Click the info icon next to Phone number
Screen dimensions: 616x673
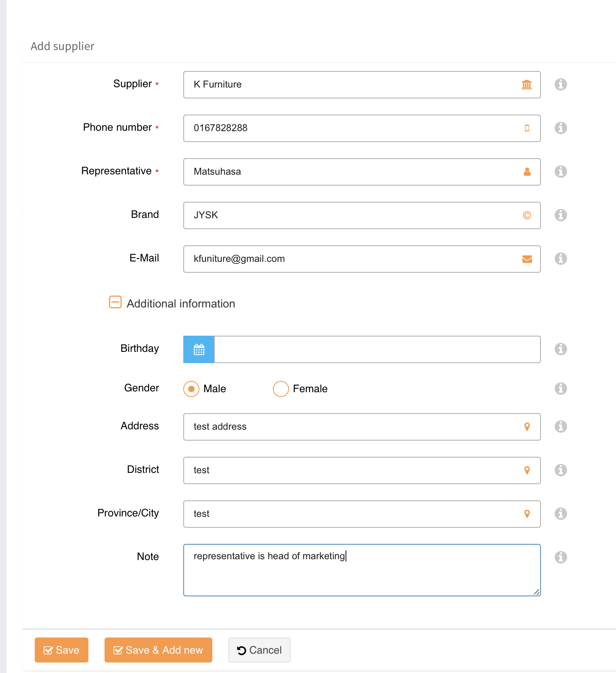[x=561, y=128]
